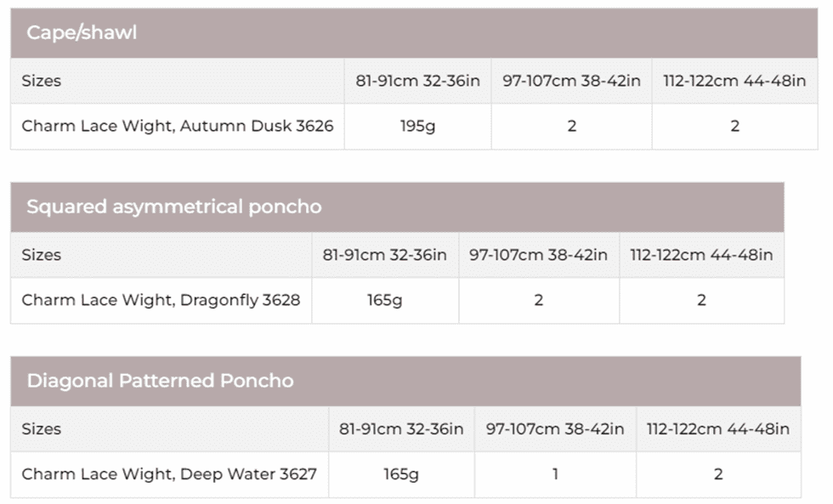833x504 pixels.
Task: Select the 165g cell in Dragonfly row
Action: [x=385, y=300]
